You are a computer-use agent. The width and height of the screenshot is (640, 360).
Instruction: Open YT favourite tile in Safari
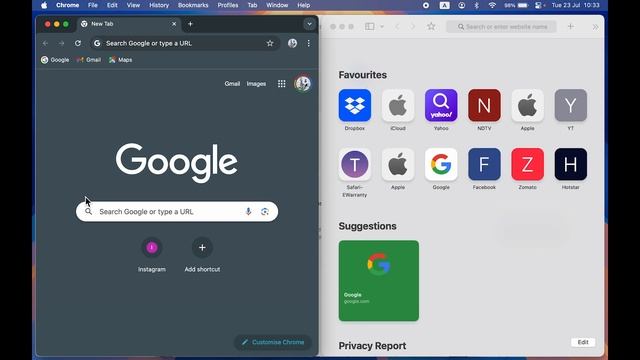(x=571, y=105)
